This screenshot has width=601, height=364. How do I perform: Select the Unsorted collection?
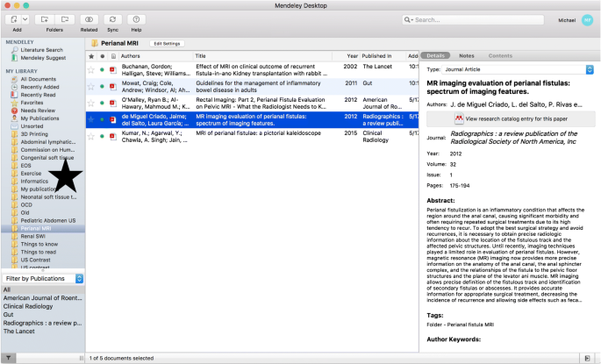(32, 126)
